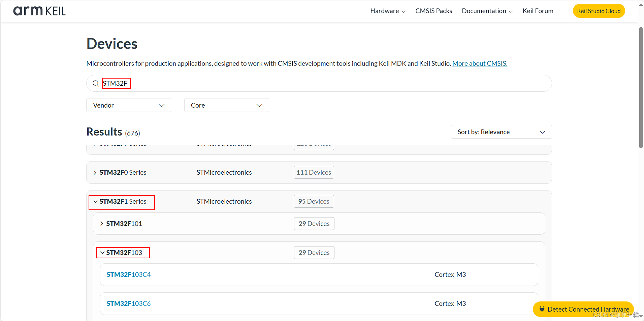The image size is (644, 321).
Task: Open the STM32F103C6 device link
Action: coord(129,303)
